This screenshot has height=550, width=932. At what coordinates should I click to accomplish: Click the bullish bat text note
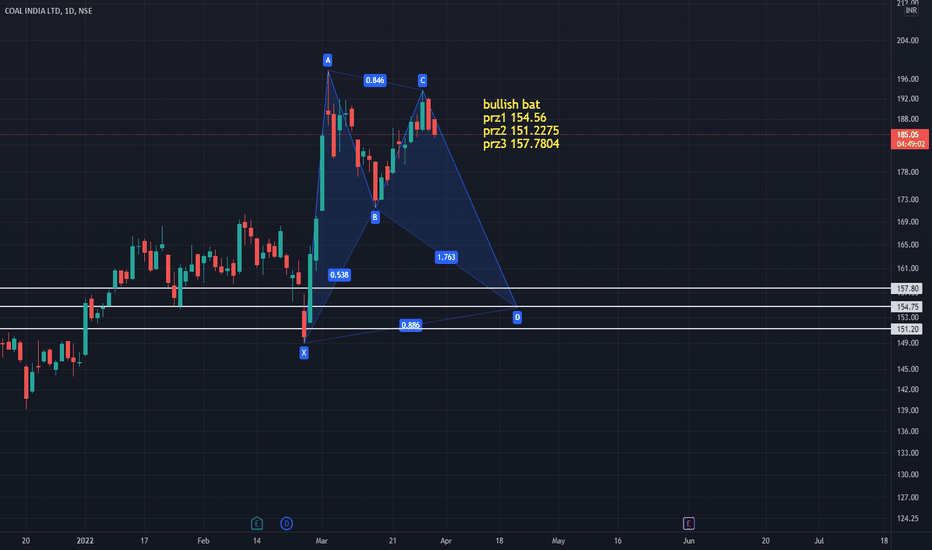[x=511, y=105]
